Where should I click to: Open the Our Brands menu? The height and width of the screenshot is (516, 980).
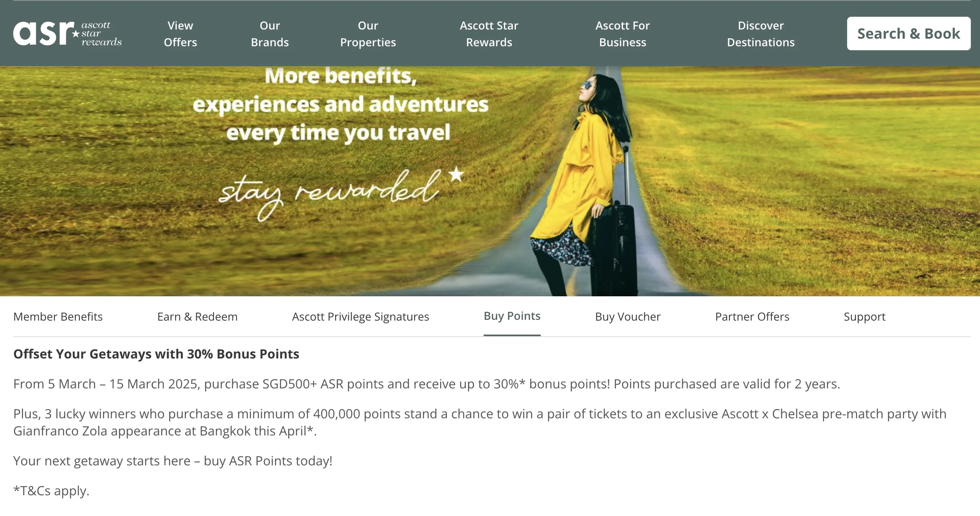pyautogui.click(x=270, y=34)
